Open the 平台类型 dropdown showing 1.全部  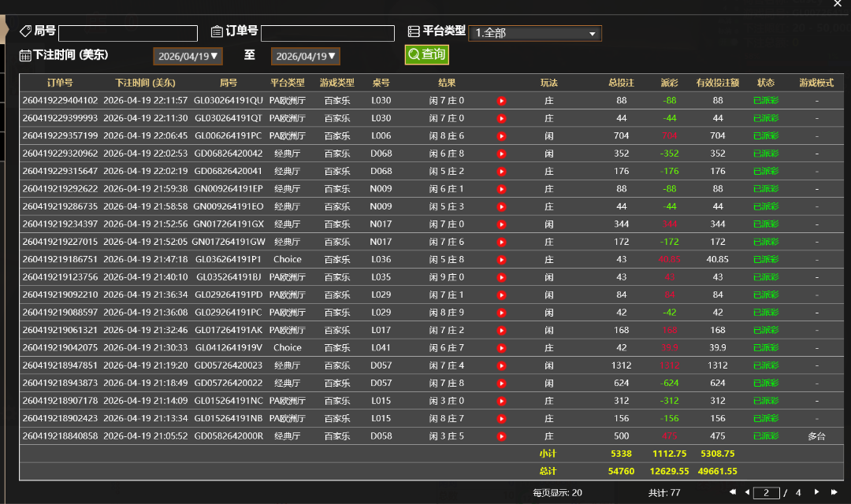coord(535,33)
